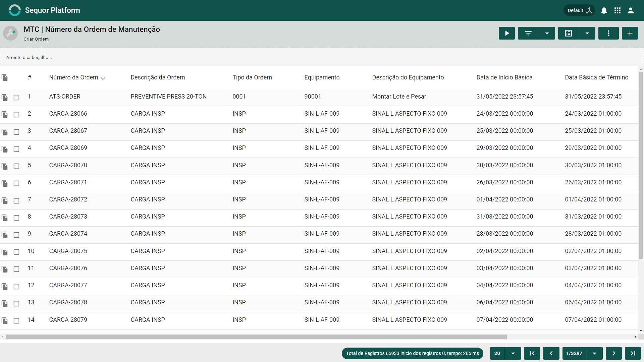Sort by Descrição da Ordem column
Viewport: 644px width, 362px height.
coord(158,77)
